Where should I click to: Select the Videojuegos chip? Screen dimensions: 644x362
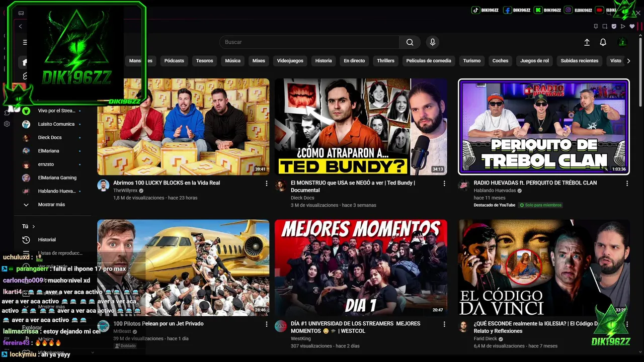[x=290, y=61]
